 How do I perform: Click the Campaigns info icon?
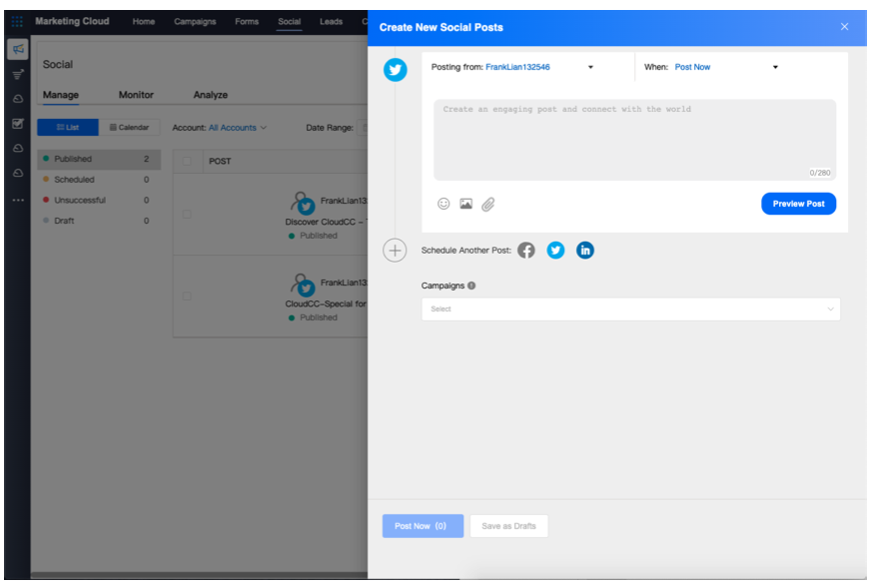(471, 286)
